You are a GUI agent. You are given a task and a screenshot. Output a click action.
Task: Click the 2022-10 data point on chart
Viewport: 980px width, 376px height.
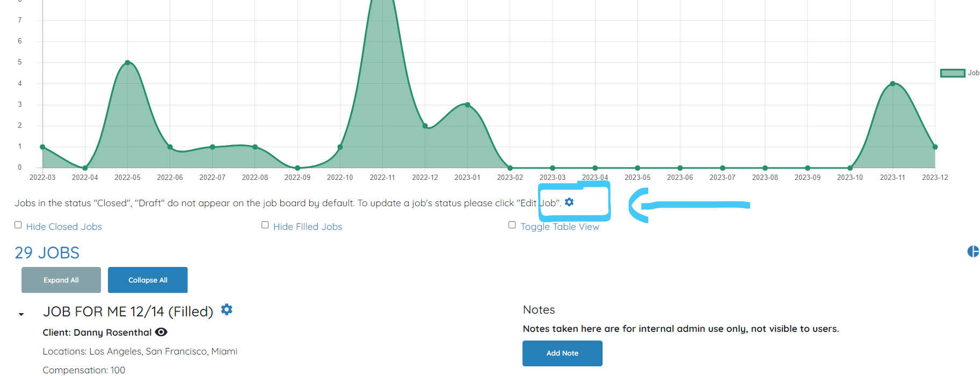pos(340,147)
